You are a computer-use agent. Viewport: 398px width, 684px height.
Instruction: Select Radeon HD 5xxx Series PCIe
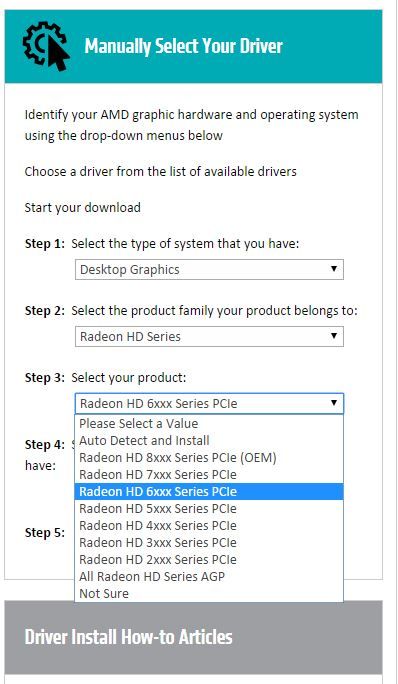click(x=209, y=509)
